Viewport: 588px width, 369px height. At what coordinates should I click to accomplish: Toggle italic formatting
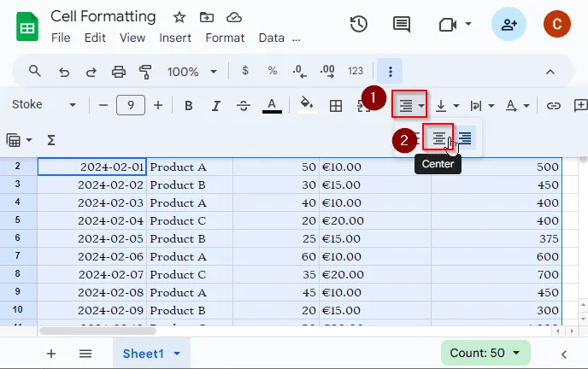216,106
